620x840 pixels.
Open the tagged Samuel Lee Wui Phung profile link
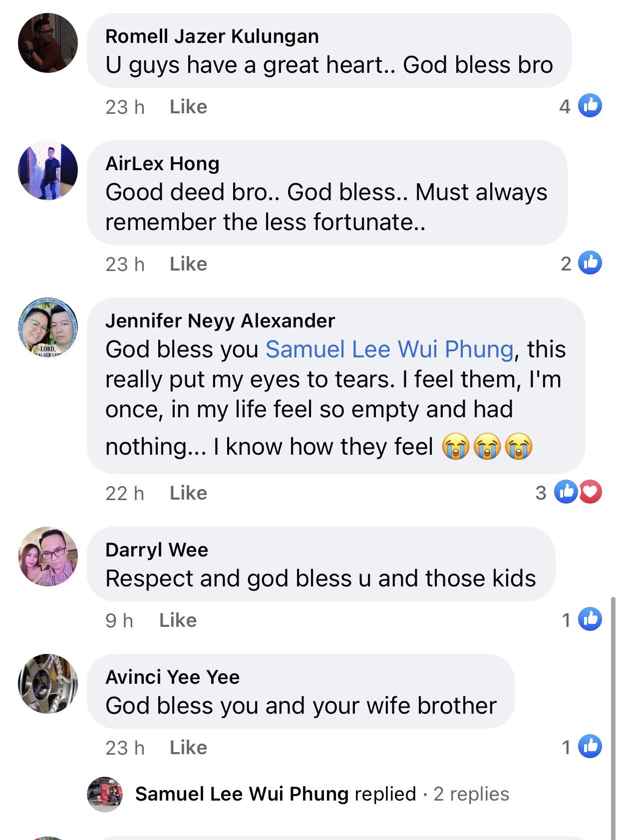389,349
